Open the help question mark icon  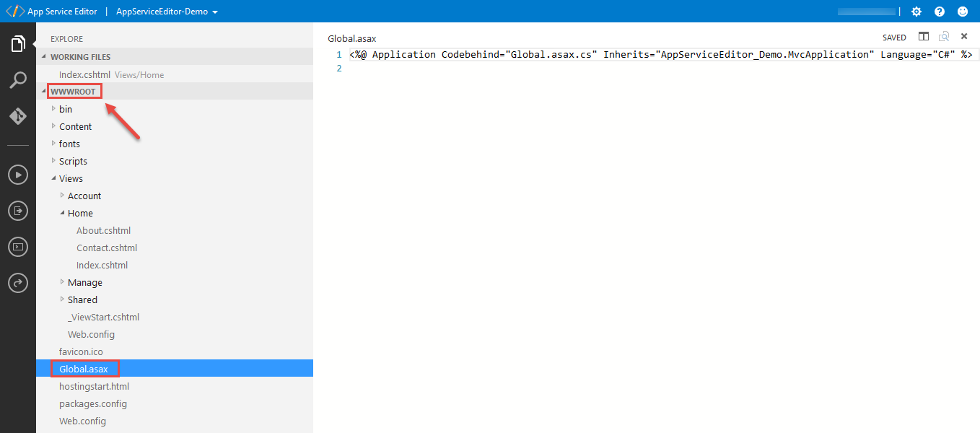pyautogui.click(x=940, y=12)
